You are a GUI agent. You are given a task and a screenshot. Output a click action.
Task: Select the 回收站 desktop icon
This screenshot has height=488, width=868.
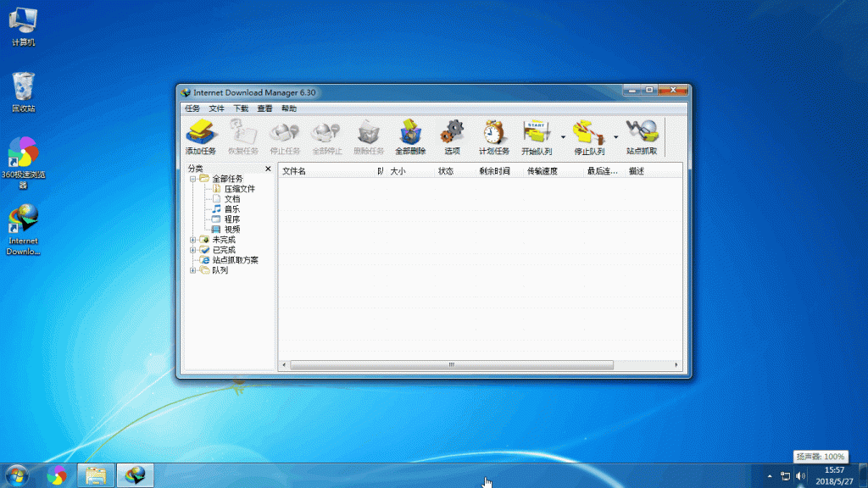coord(23,91)
